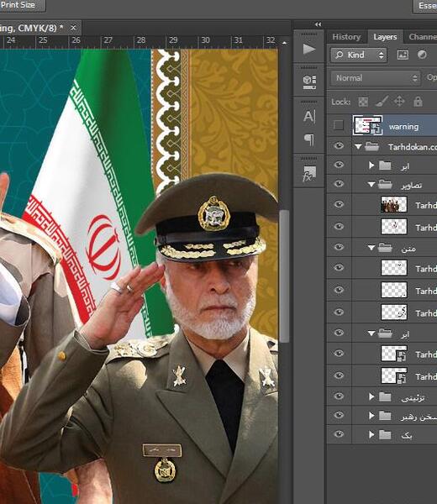The image size is (437, 504).
Task: Hide the سخن رهبر group
Action: click(x=339, y=415)
